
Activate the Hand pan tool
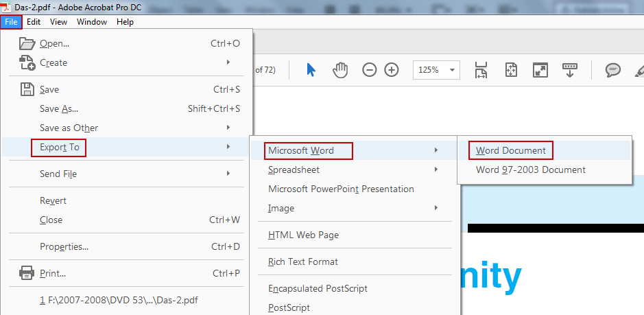click(340, 70)
